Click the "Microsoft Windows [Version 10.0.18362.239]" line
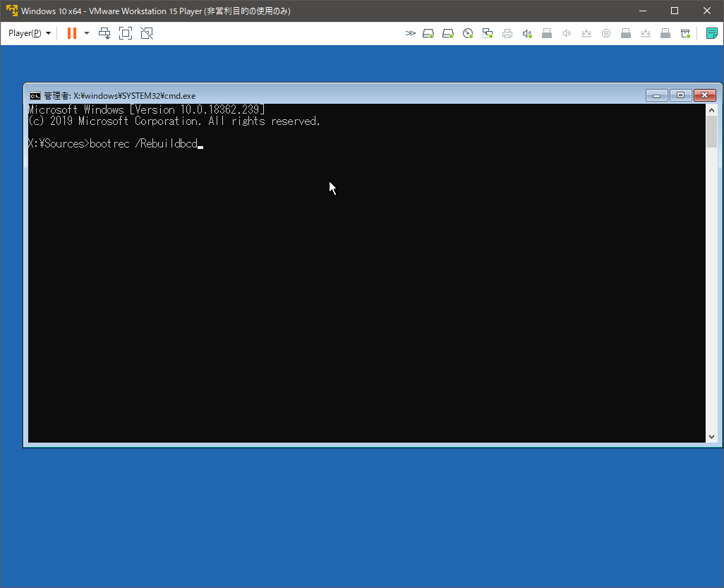This screenshot has width=724, height=588. (146, 109)
